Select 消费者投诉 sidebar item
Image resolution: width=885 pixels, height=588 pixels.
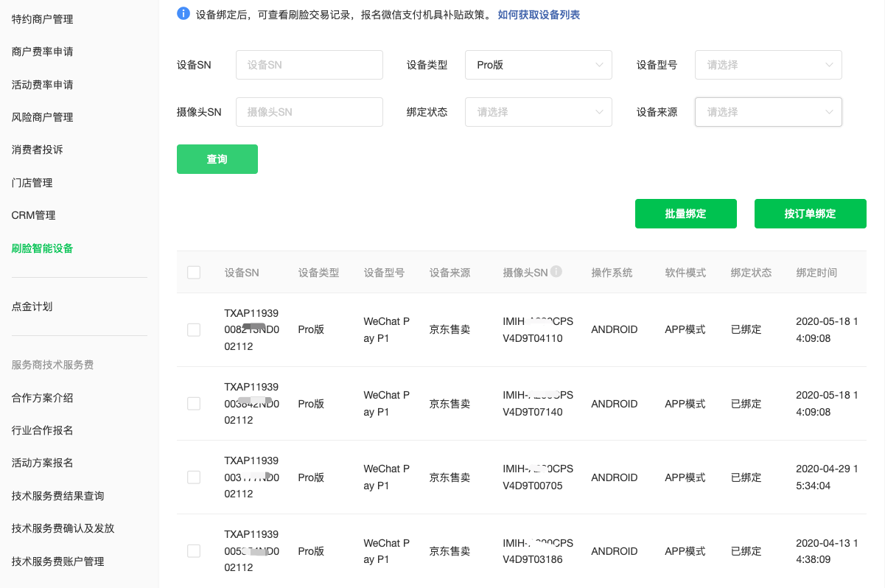[x=38, y=150]
